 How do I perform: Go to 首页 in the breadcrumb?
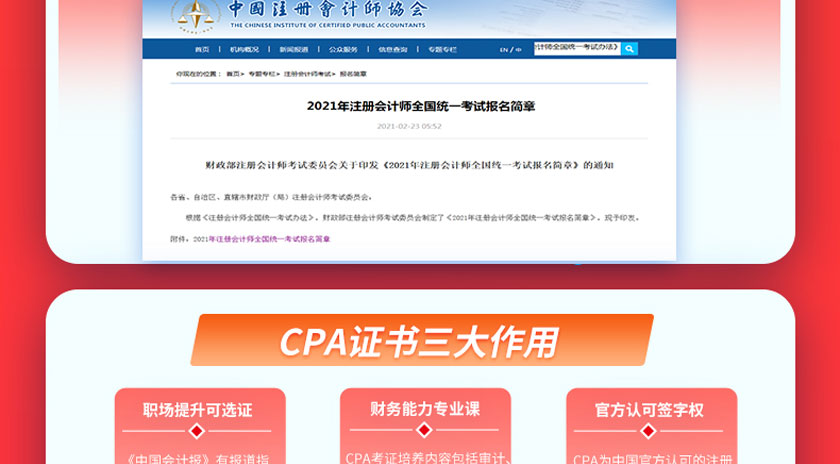[x=233, y=74]
